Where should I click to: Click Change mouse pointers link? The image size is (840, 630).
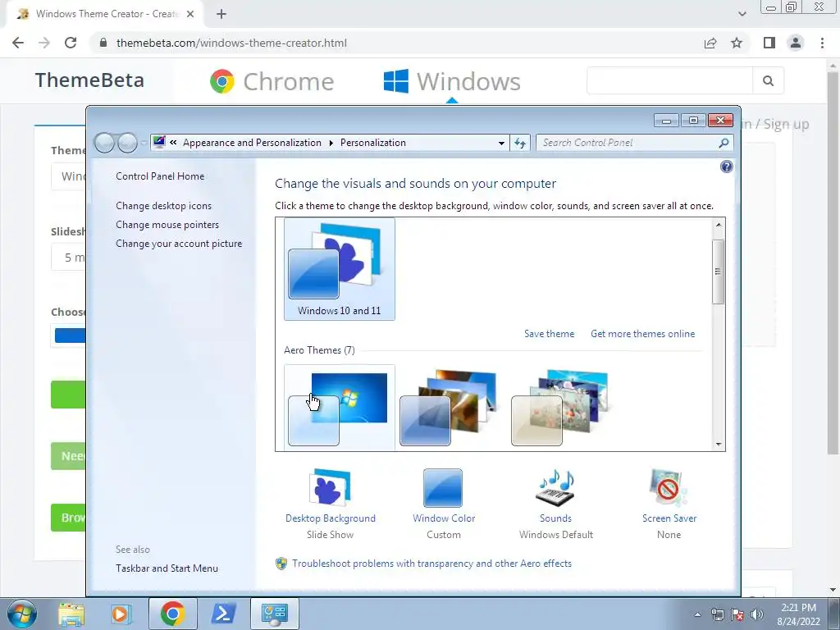coord(167,225)
